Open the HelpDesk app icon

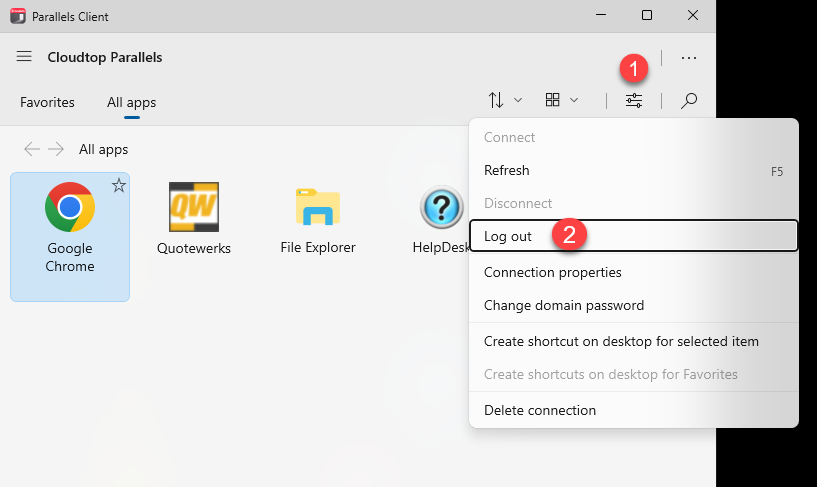click(x=440, y=207)
